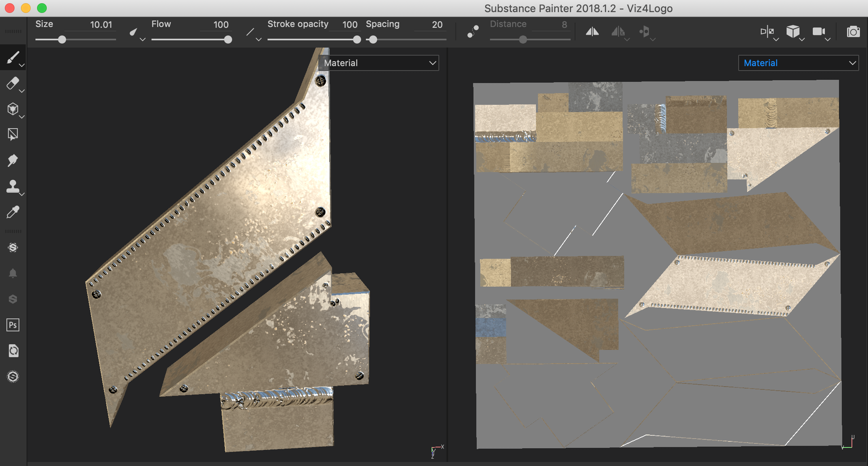Open 3D viewport Material dropdown

[379, 63]
